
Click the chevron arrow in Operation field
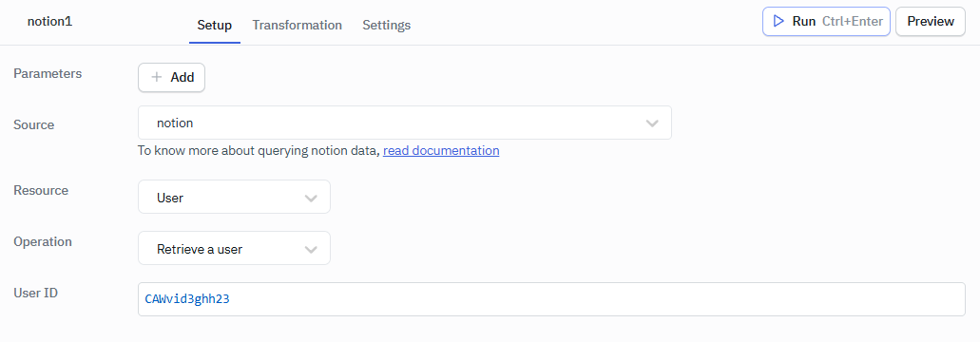click(311, 249)
